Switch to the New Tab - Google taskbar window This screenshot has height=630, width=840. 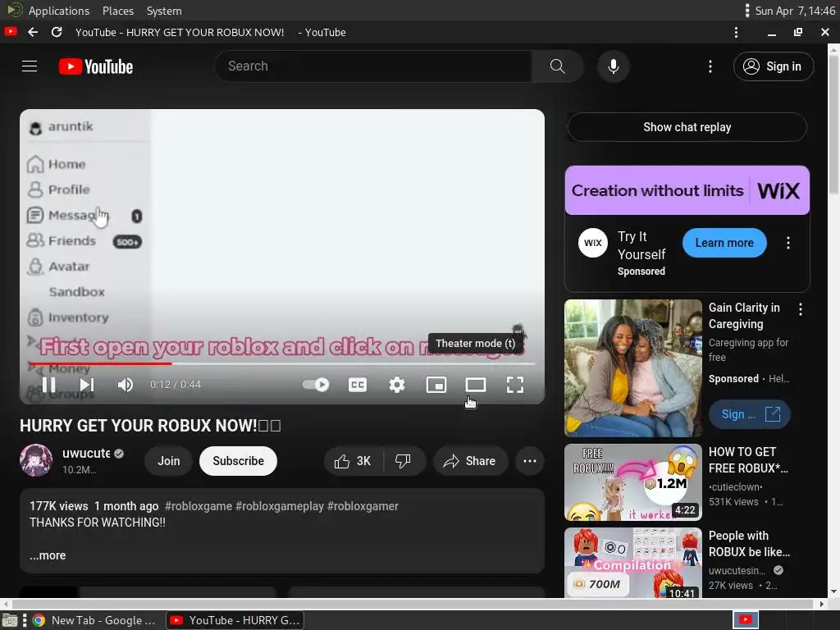pyautogui.click(x=95, y=620)
